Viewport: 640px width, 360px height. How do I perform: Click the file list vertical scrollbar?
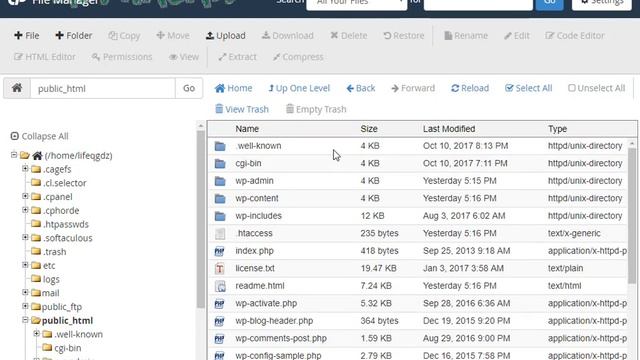pyautogui.click(x=632, y=216)
